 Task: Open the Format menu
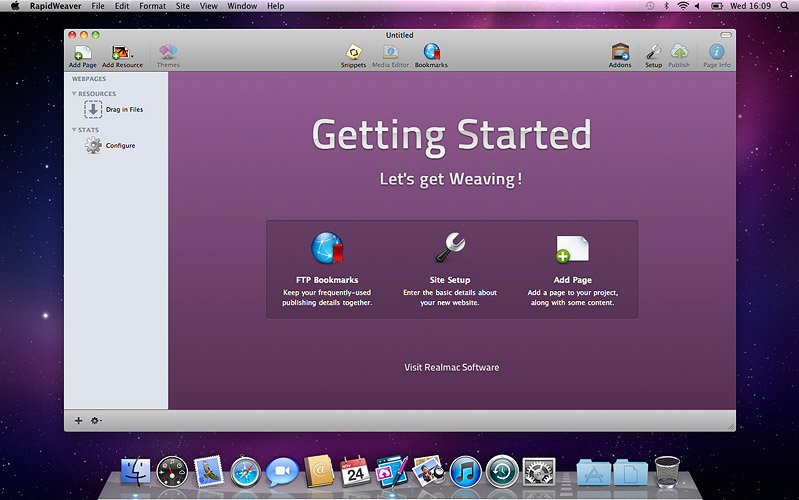coord(152,6)
